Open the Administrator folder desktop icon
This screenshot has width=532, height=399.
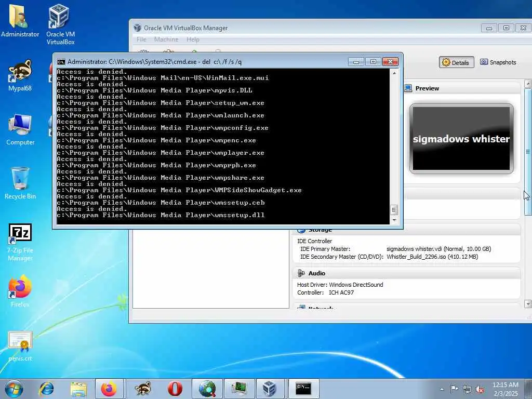click(x=20, y=20)
